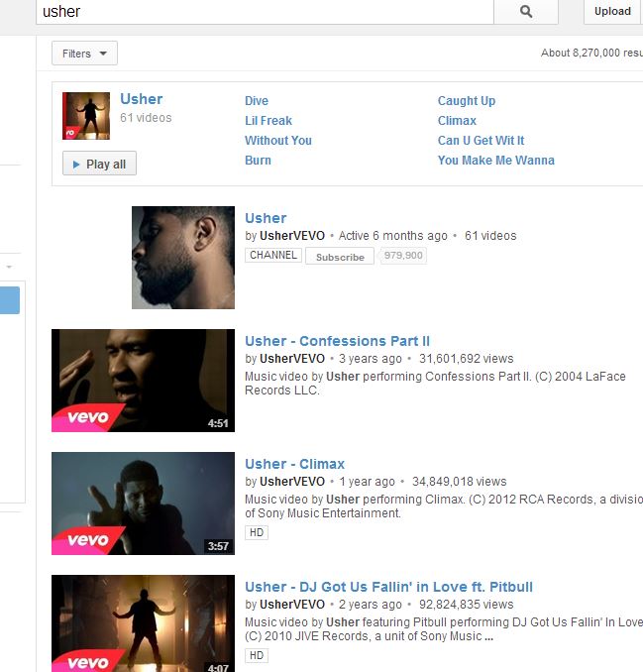Play the DJ Got Us Fallin' thumbnail
The image size is (643, 672).
143,623
